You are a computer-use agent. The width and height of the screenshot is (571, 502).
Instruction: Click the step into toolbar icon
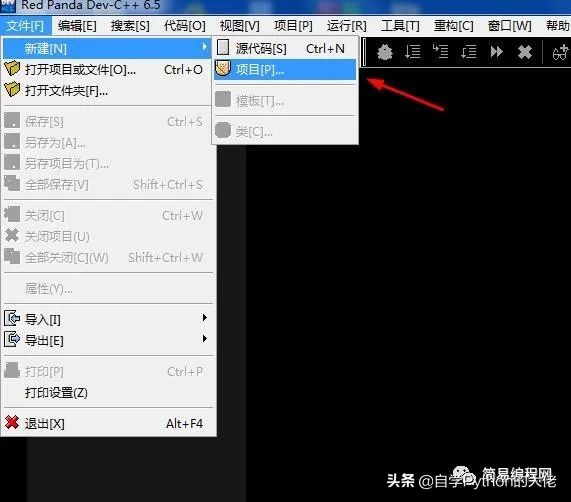coord(440,51)
